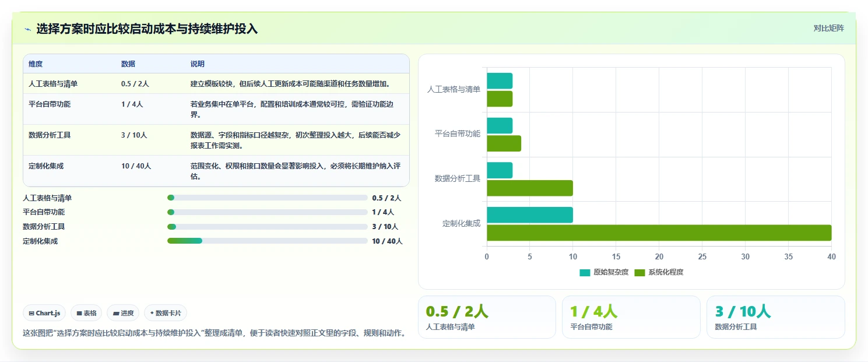Image resolution: width=868 pixels, height=362 pixels.
Task: Click teal chart bar for 定制化集成
Action: 530,215
